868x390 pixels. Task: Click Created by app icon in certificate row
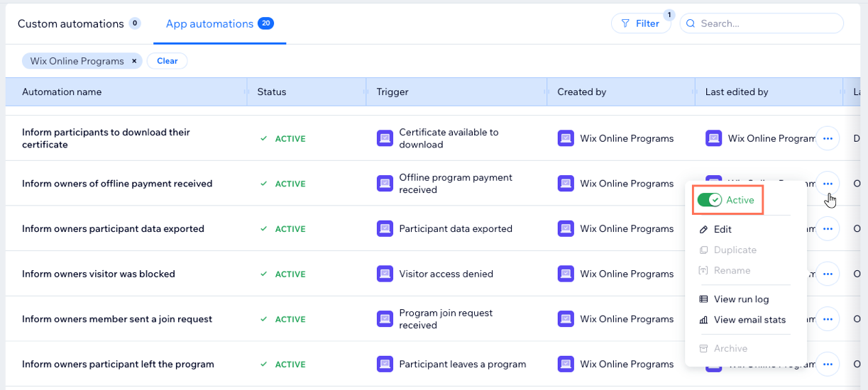[x=566, y=138]
